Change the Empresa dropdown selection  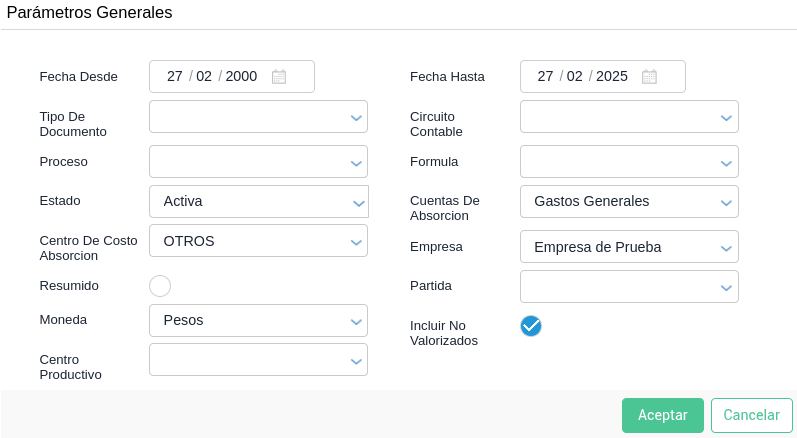629,247
